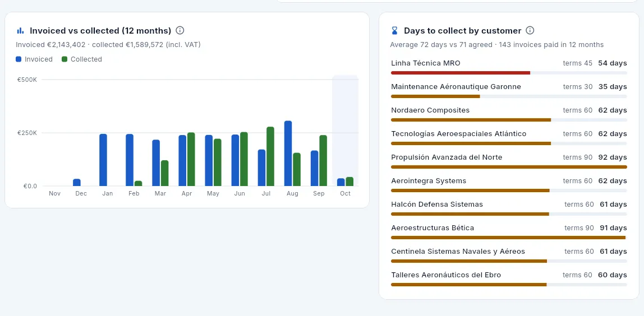Screen dimensions: 644x316
Task: Click the '35 days' value
Action: (x=613, y=87)
